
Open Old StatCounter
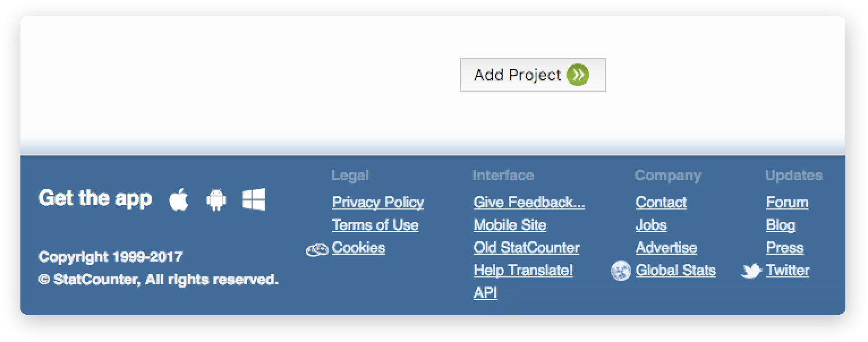(526, 247)
